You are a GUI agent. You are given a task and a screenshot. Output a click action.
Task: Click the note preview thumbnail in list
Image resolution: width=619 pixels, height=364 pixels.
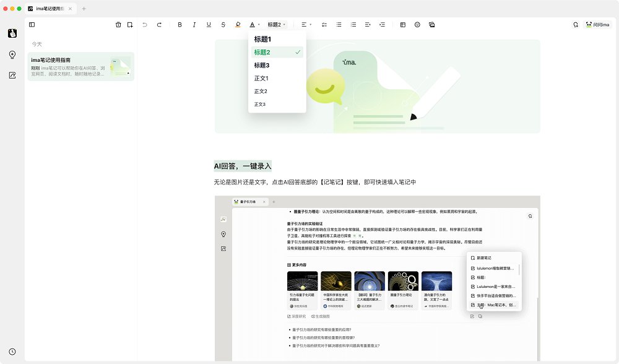[121, 67]
